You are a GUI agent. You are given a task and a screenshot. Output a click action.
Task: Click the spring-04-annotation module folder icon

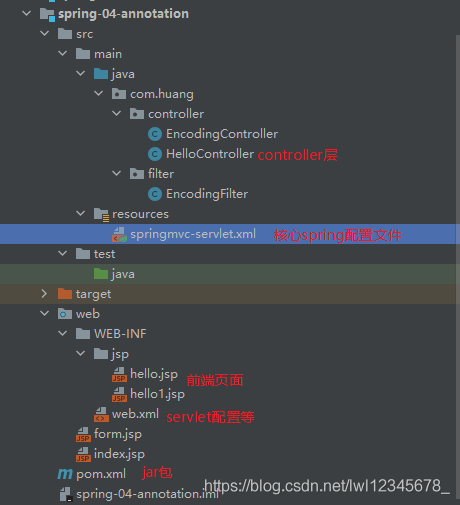(x=47, y=14)
